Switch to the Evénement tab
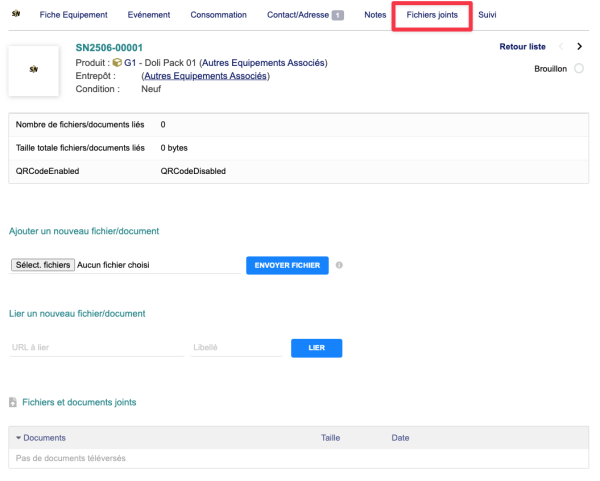Viewport: 600px width, 481px height. (x=148, y=16)
